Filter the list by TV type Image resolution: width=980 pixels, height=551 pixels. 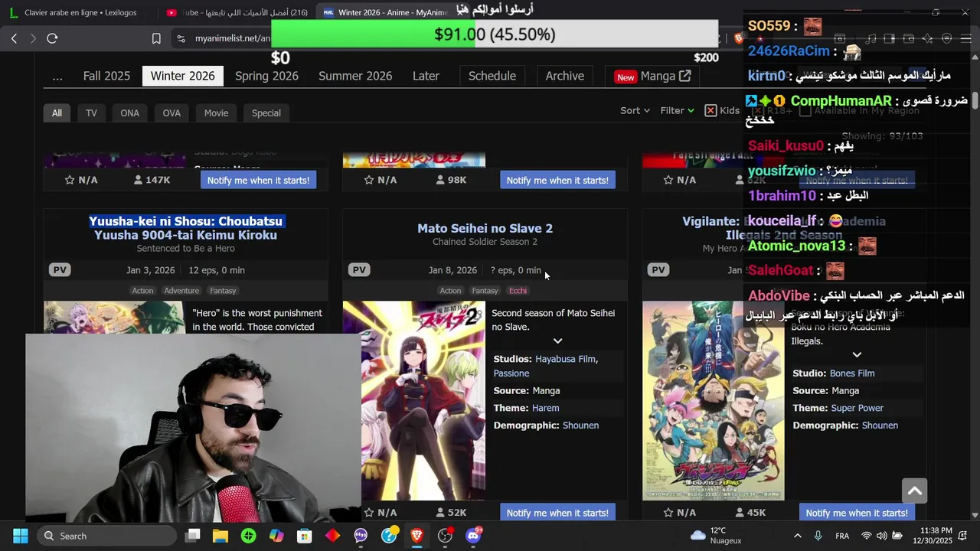tap(91, 112)
